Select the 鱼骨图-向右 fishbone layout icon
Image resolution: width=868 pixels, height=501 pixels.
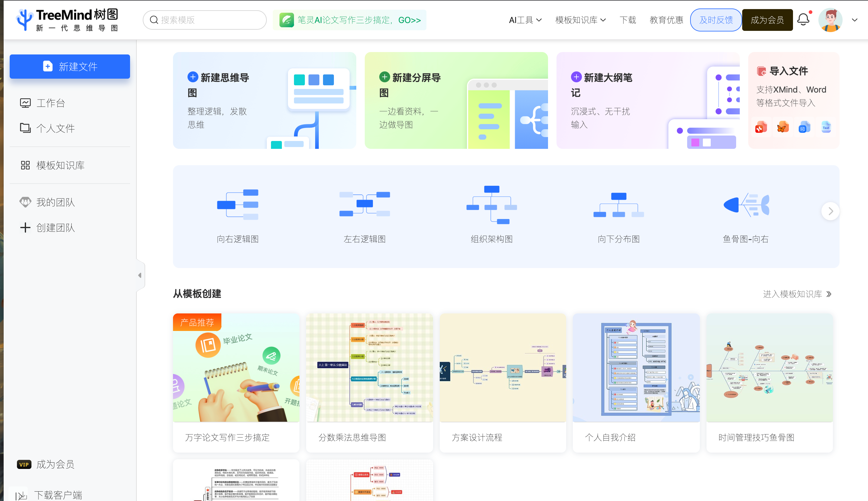coord(746,205)
